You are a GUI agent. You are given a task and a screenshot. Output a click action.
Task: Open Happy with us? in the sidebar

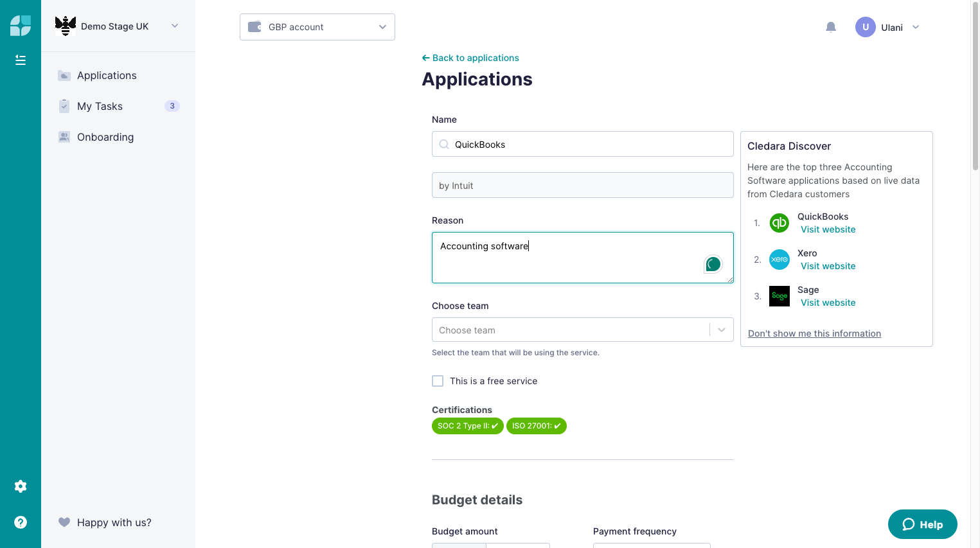(x=114, y=522)
